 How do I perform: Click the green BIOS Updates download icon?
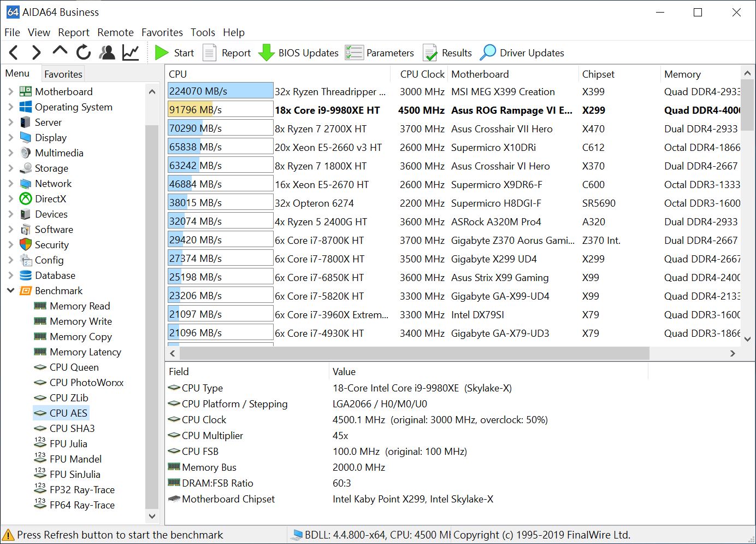pos(266,52)
